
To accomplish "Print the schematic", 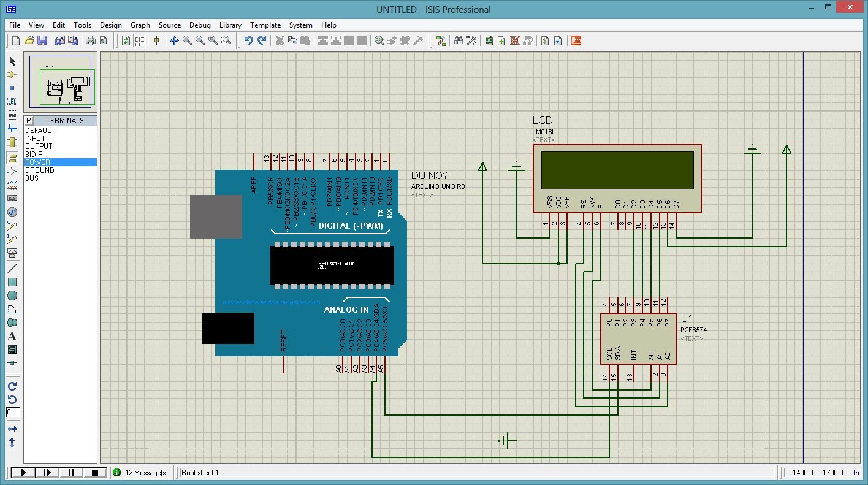I will click(91, 40).
